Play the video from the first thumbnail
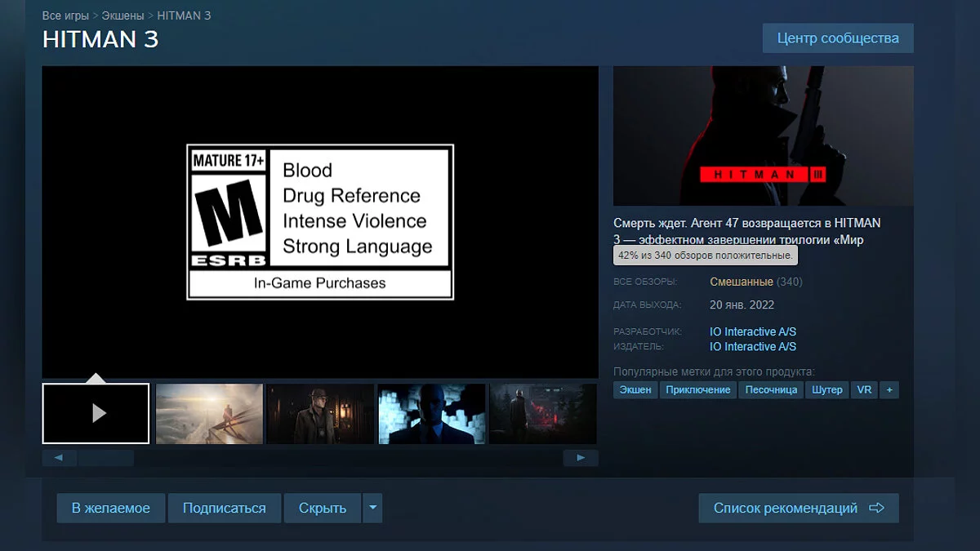Screen dimensions: 980x551 pos(96,413)
